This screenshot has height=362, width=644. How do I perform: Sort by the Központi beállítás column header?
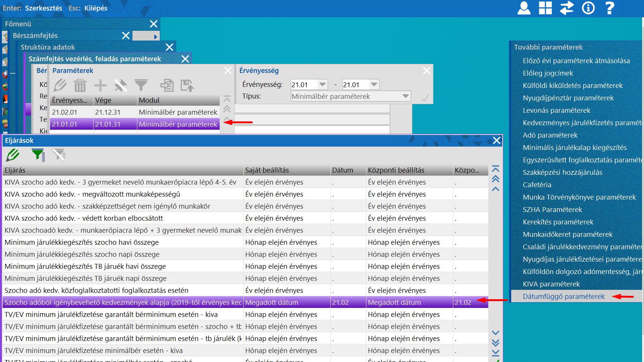410,170
